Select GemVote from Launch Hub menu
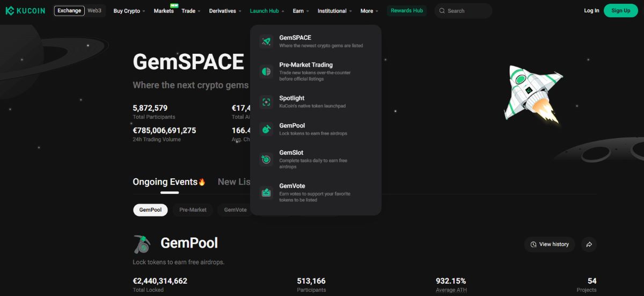The height and width of the screenshot is (296, 644). pos(316,192)
